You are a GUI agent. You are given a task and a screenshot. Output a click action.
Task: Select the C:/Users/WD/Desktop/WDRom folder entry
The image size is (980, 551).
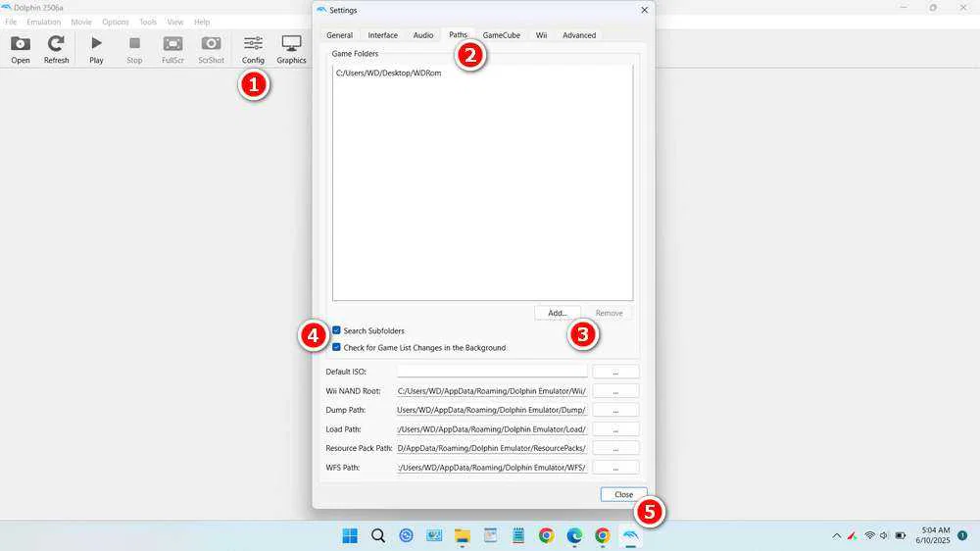[388, 74]
